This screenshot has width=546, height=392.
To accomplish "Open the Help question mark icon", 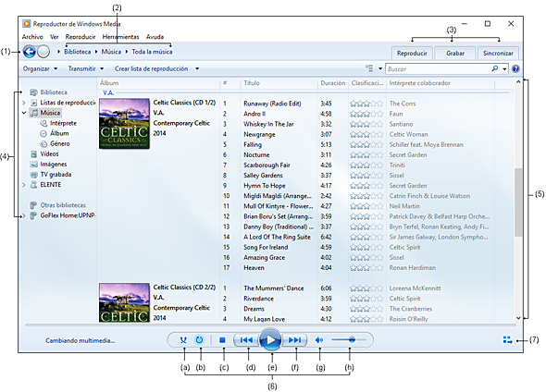I will tap(515, 68).
